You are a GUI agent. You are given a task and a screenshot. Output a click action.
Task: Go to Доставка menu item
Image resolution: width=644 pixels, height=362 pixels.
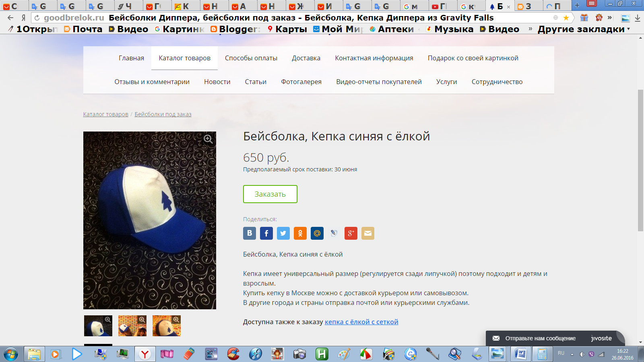coord(306,58)
